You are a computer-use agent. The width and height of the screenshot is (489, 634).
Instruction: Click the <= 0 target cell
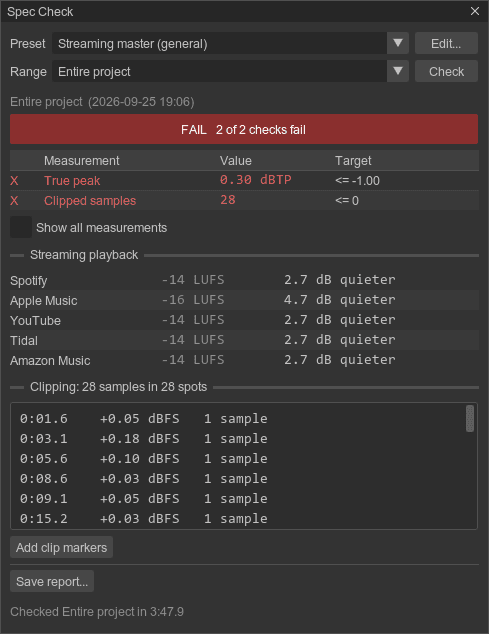347,201
